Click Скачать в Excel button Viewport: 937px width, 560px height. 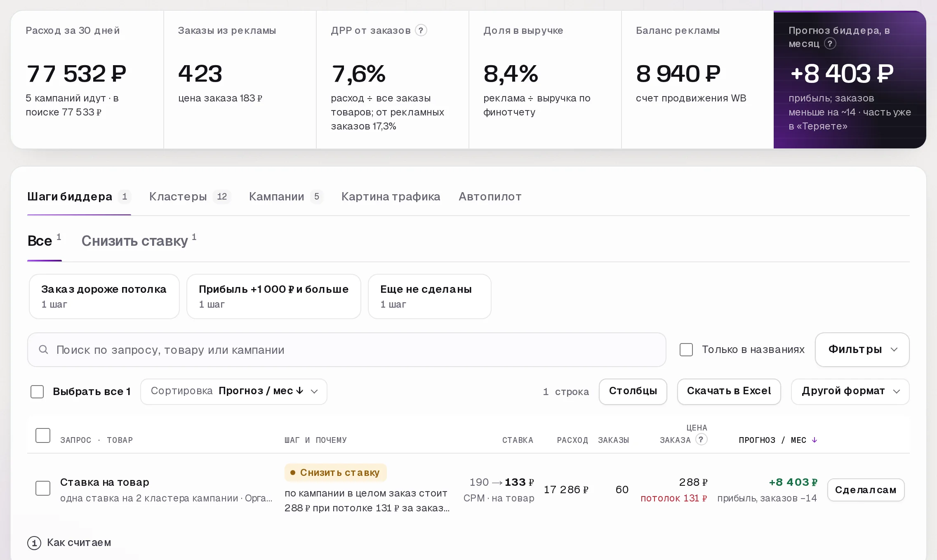click(729, 391)
